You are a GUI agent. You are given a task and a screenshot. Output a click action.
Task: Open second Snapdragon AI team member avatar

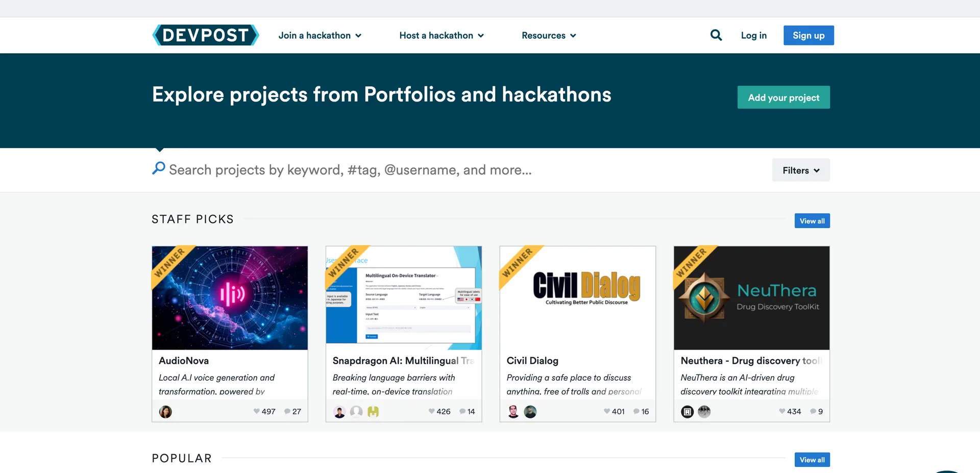[356, 411]
